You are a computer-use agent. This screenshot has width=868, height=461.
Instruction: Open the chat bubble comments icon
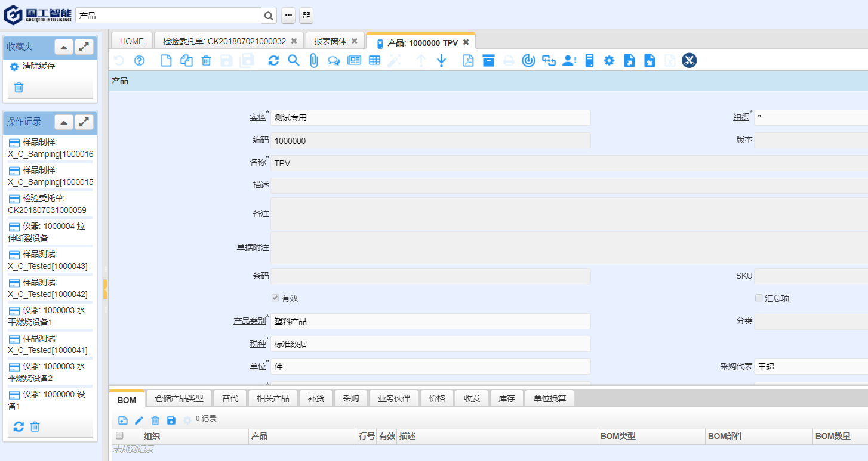[x=334, y=60]
